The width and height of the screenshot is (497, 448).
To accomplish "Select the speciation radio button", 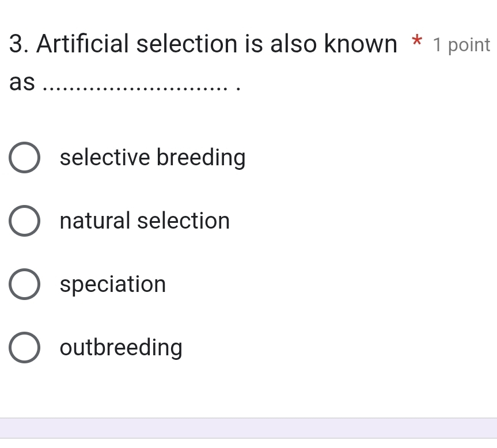I will click(x=24, y=284).
